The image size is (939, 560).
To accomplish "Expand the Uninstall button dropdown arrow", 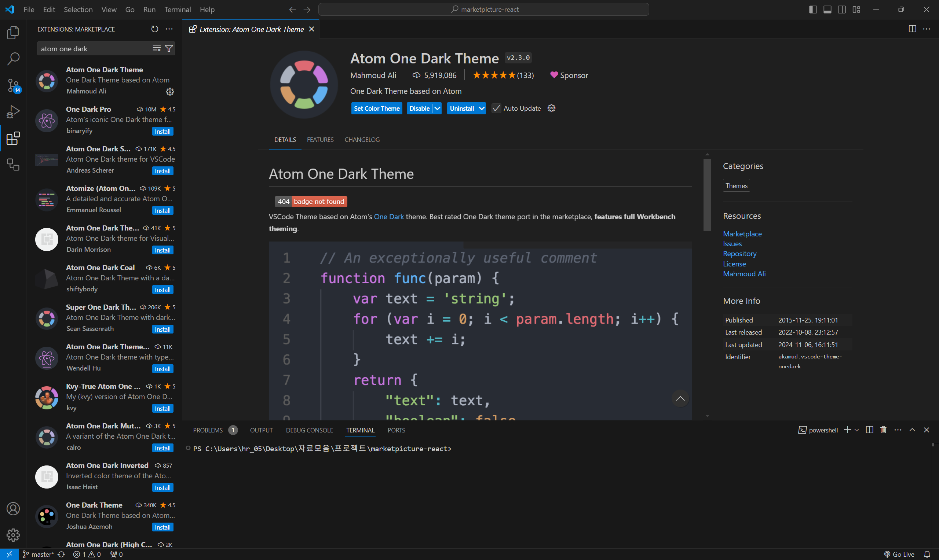I will coord(481,108).
